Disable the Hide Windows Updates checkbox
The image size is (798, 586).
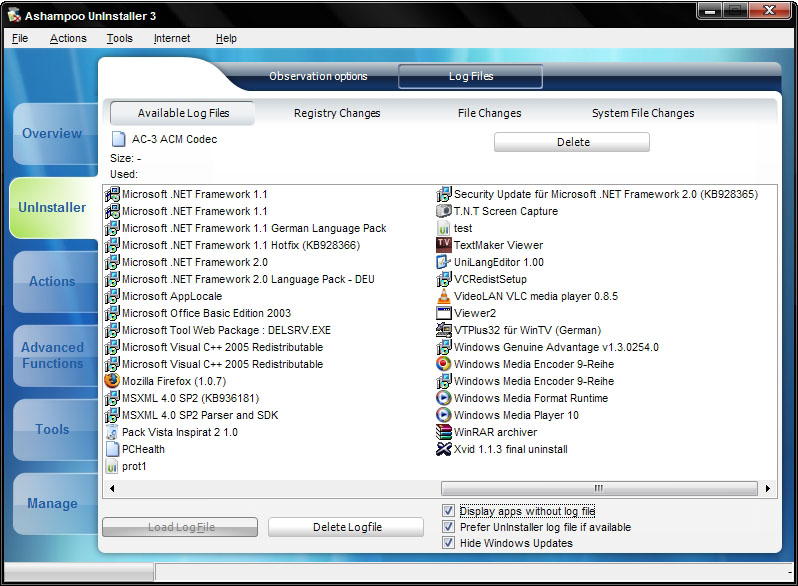(448, 543)
